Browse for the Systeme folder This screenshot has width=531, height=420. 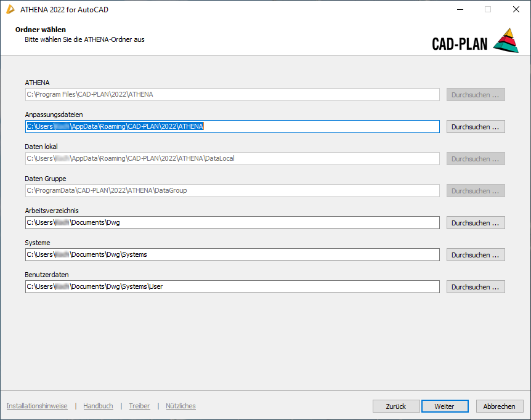(476, 255)
